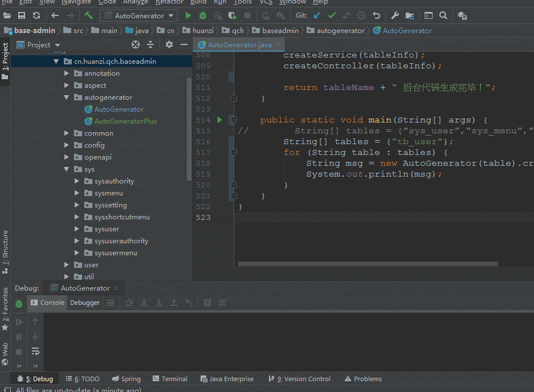534x392 pixels.
Task: Open Project panel settings gear
Action: tap(169, 44)
